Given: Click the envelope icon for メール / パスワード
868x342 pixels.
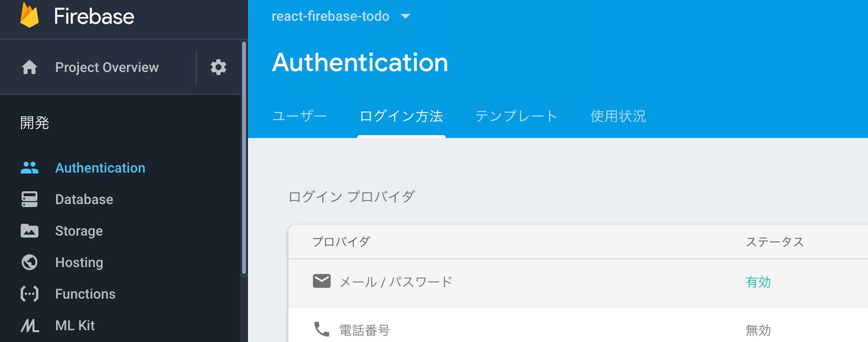Looking at the screenshot, I should tap(321, 281).
